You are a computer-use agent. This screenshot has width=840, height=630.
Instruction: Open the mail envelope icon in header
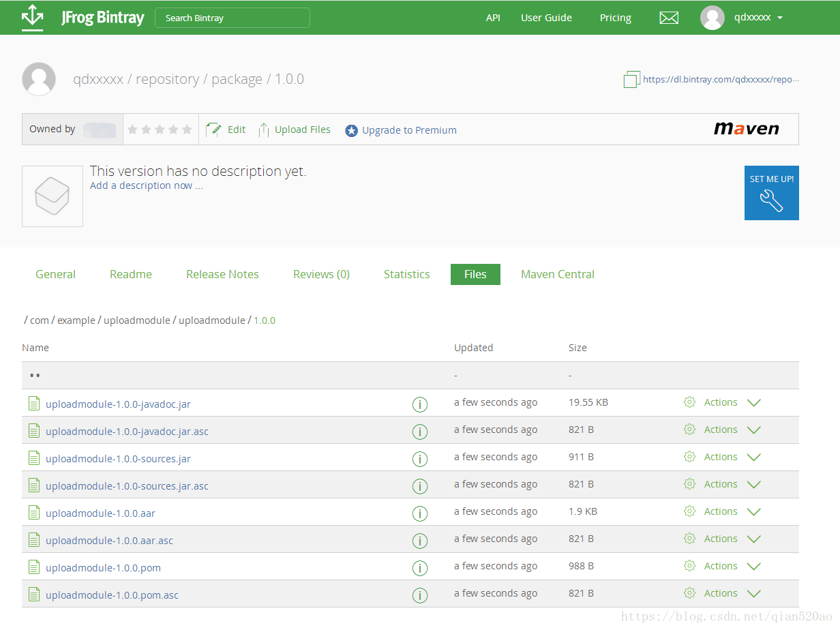[669, 18]
